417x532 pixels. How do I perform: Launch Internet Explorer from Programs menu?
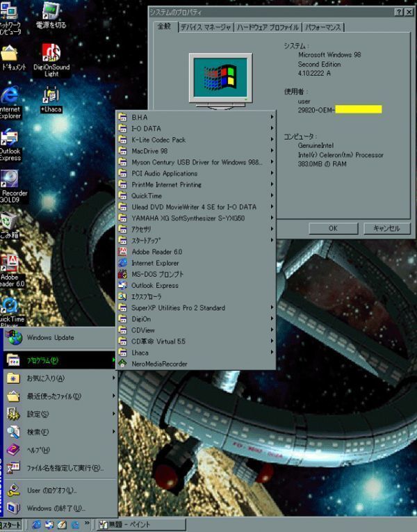click(196, 263)
